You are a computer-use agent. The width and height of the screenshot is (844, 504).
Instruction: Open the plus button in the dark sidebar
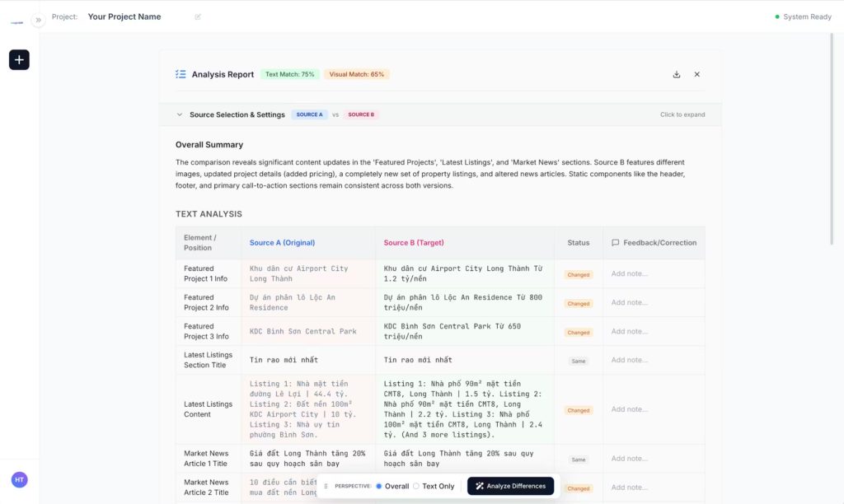coord(18,59)
